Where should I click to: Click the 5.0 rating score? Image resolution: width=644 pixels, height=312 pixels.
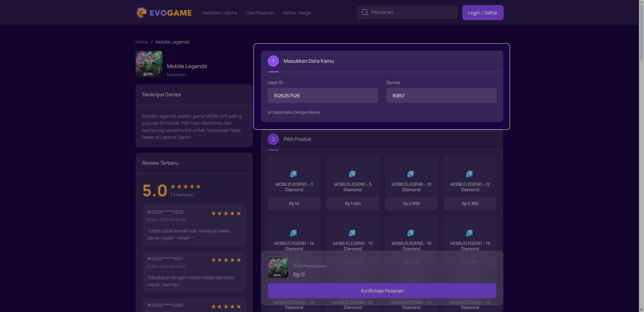click(x=155, y=191)
